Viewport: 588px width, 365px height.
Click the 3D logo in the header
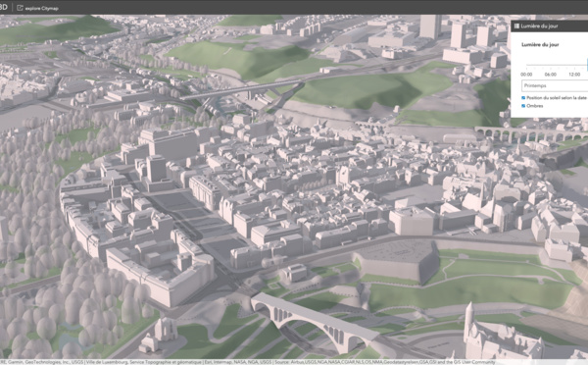pyautogui.click(x=3, y=8)
